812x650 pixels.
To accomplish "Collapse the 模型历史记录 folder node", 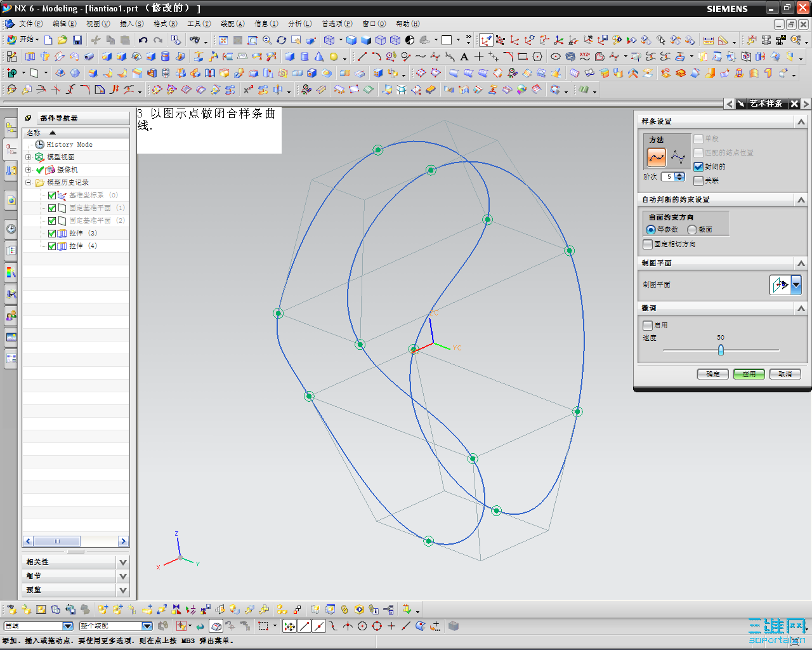I will [x=28, y=182].
